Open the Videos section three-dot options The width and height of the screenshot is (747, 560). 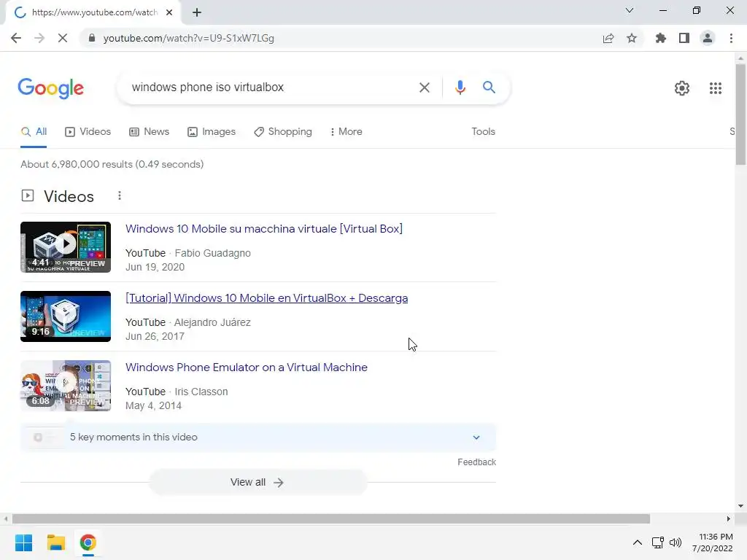pyautogui.click(x=120, y=195)
